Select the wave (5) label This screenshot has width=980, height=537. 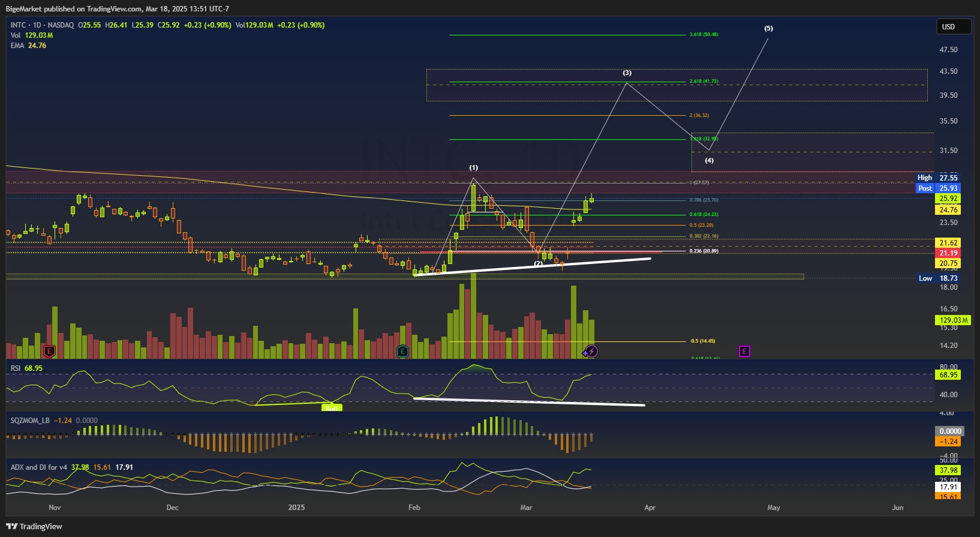[x=768, y=29]
